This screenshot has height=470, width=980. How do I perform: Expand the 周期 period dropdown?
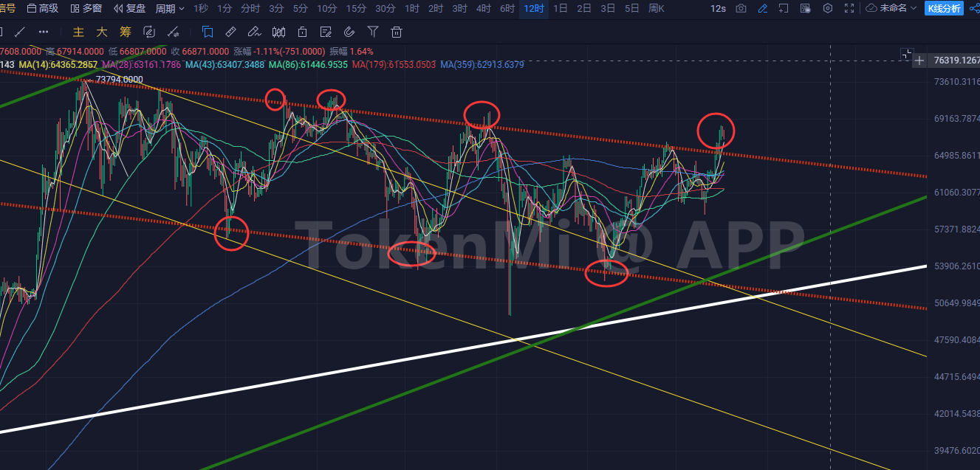(x=170, y=9)
